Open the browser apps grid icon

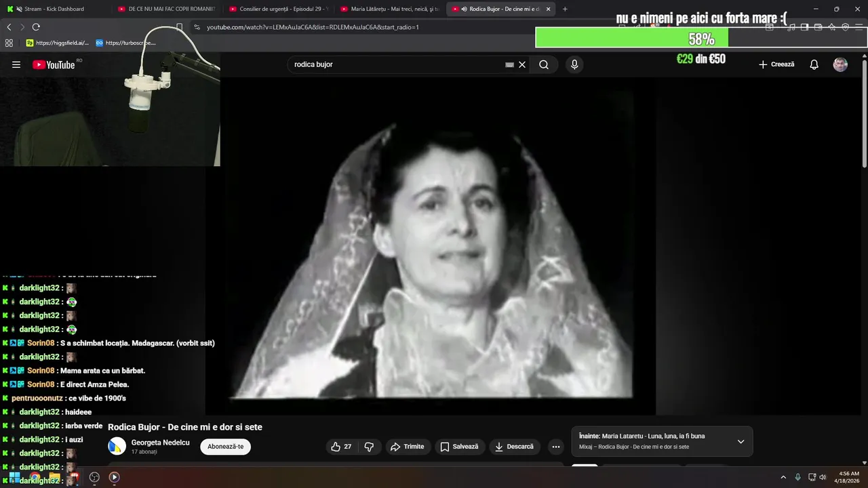click(x=9, y=43)
